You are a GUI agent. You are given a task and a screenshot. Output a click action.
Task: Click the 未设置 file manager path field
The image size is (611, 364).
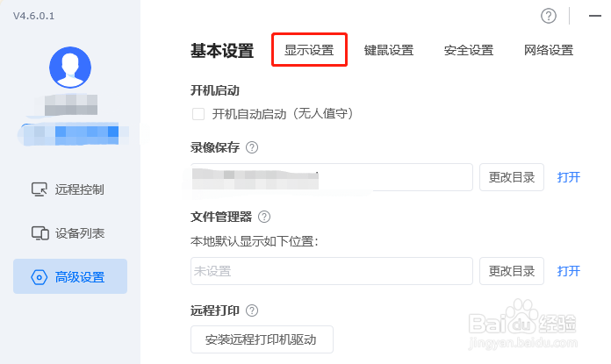click(x=332, y=271)
